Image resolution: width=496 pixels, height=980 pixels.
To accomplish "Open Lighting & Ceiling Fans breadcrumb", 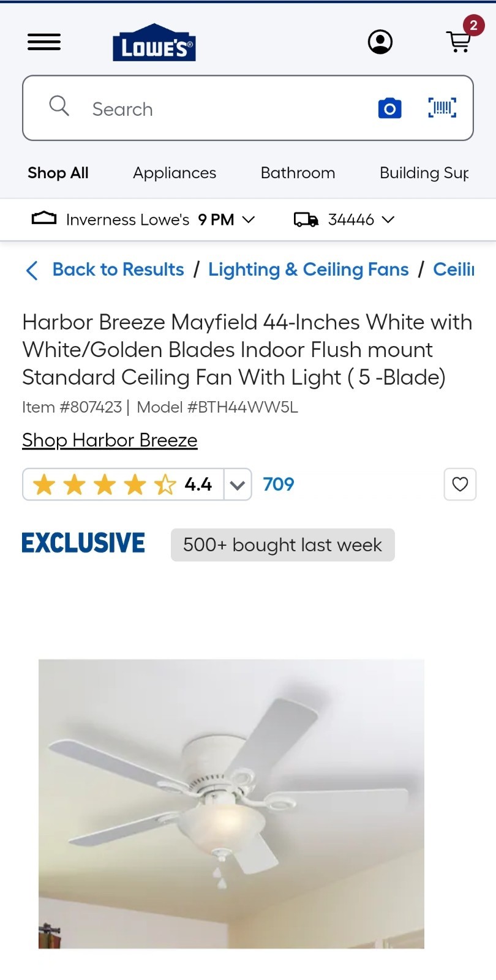I will [308, 269].
